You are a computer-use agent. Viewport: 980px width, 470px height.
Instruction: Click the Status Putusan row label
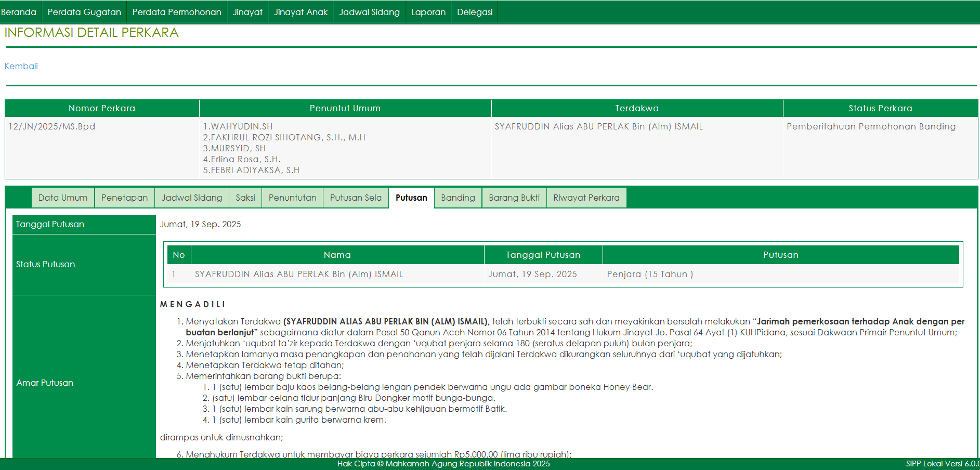tap(45, 264)
